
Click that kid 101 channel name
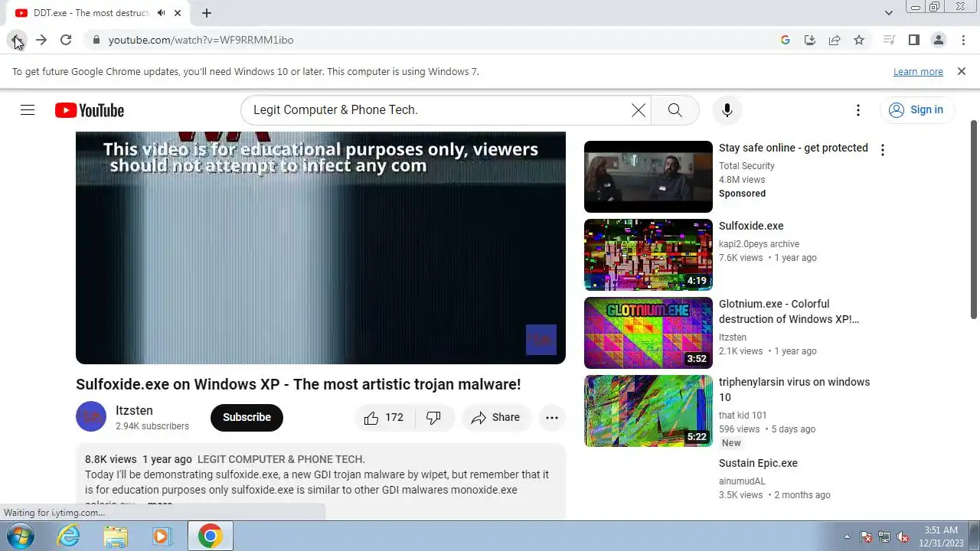(x=743, y=415)
